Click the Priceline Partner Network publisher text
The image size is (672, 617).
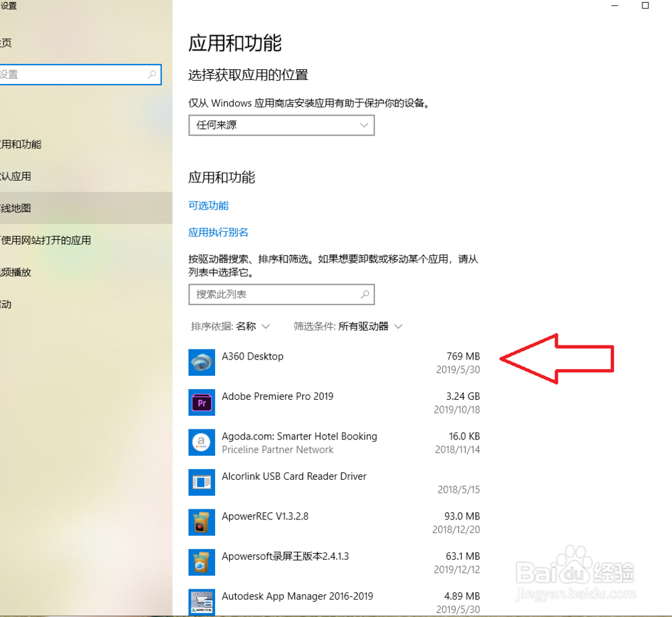278,450
